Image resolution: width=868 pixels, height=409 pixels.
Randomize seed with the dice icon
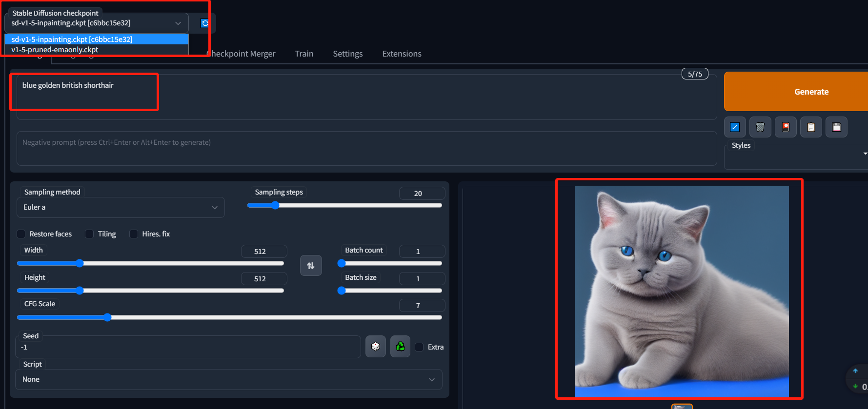[376, 347]
